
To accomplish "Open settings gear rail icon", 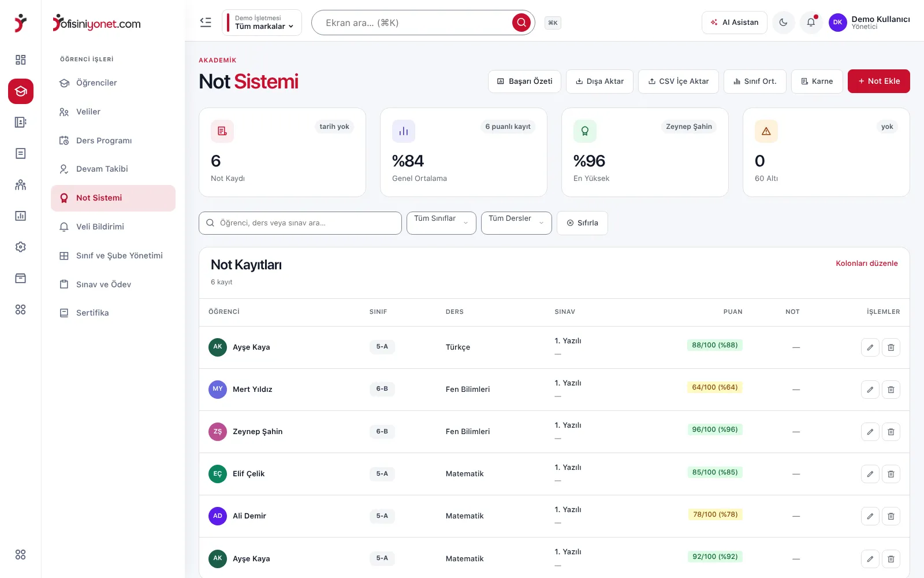I will (x=21, y=247).
